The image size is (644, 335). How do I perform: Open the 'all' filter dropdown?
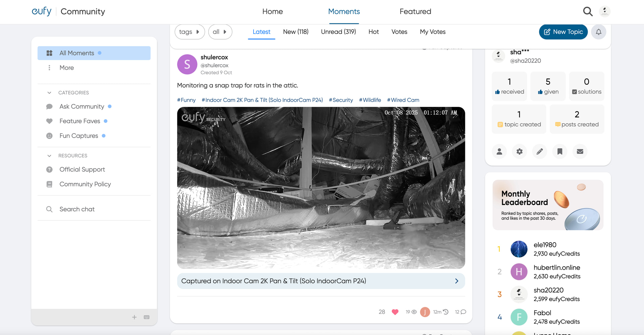pyautogui.click(x=220, y=32)
